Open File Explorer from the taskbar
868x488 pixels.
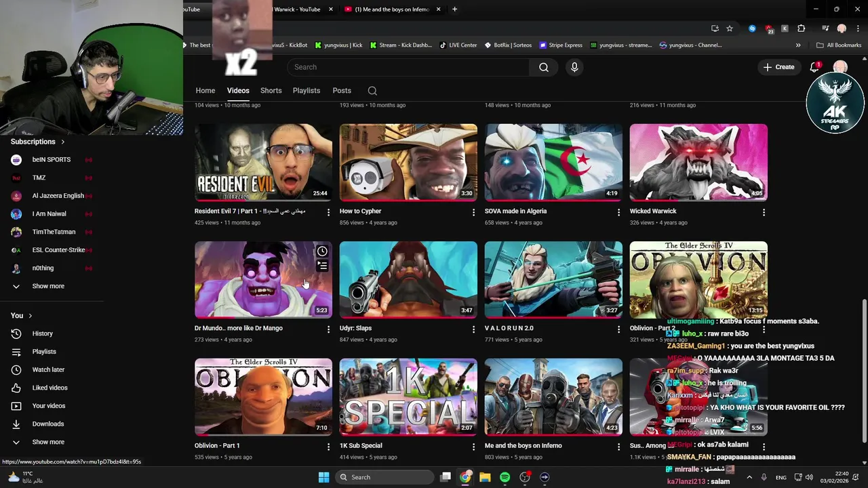tap(485, 477)
